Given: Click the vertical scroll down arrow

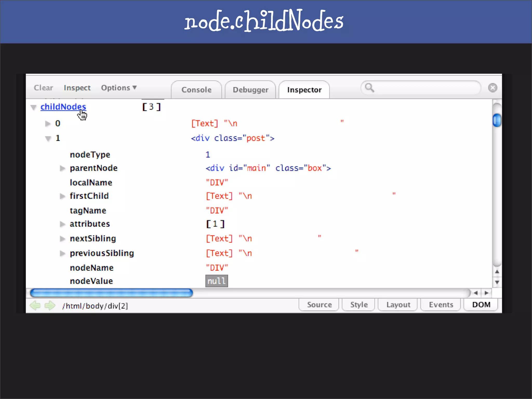Looking at the screenshot, I should [497, 282].
